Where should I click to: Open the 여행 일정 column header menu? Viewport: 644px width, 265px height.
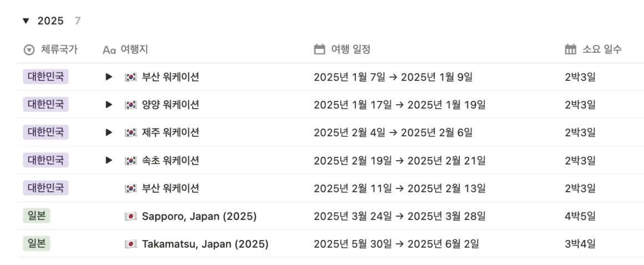(x=351, y=50)
